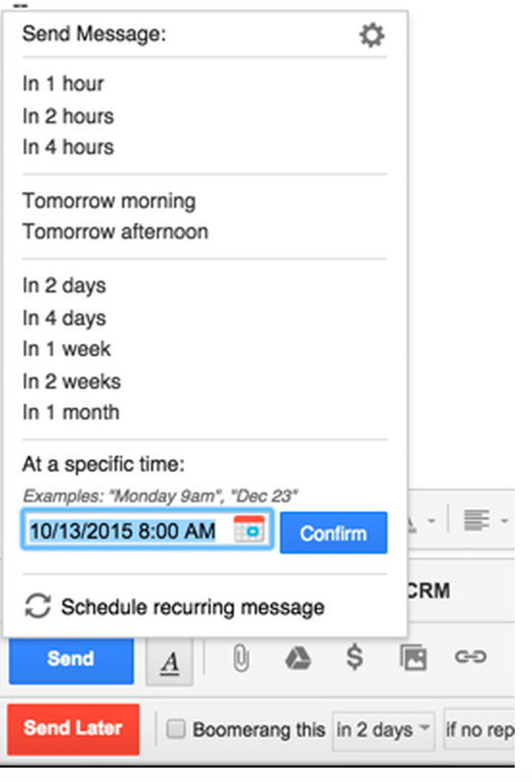The height and width of the screenshot is (782, 532).
Task: Choose In 1 hour option
Action: pos(63,84)
